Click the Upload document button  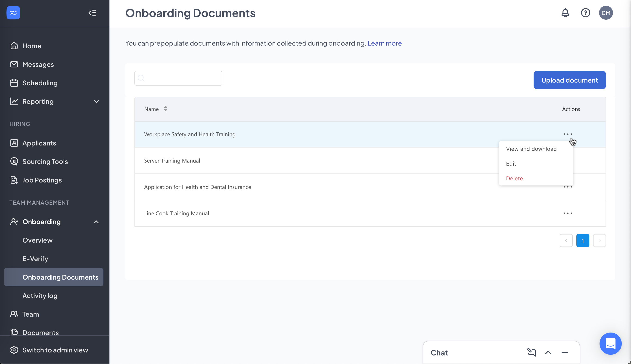click(569, 80)
